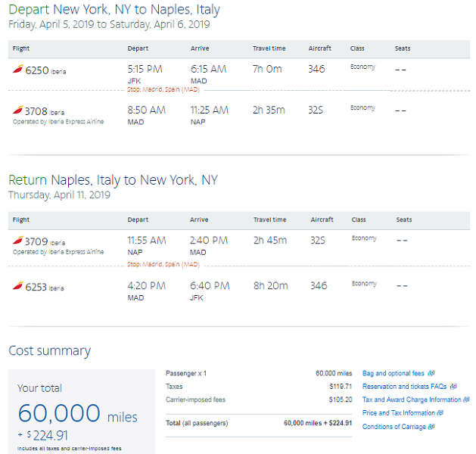
Task: Click external-link icon after Reservation and tickets FAQs
Action: [x=453, y=386]
